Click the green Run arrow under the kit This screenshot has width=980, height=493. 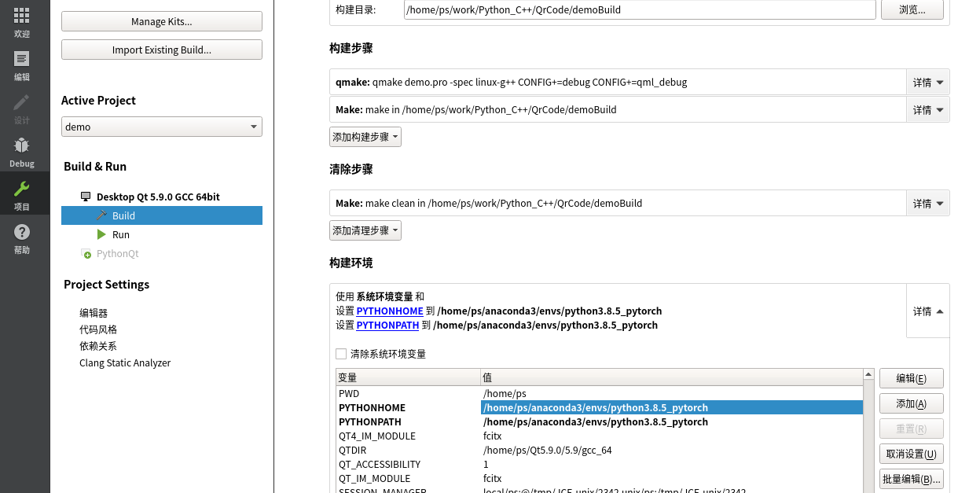coord(101,234)
